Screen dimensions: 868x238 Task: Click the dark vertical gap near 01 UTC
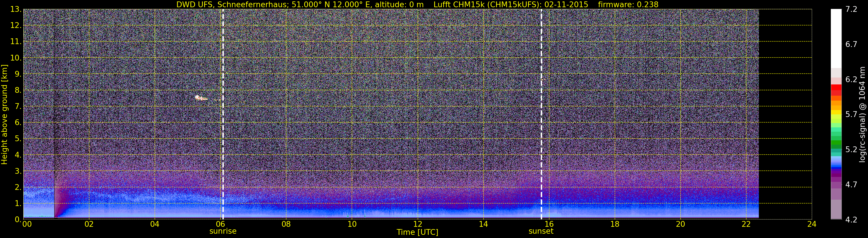[54, 114]
